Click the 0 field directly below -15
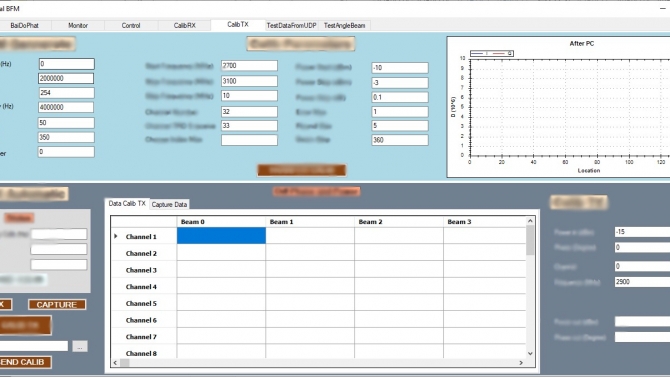This screenshot has height=377, width=670. (x=642, y=247)
